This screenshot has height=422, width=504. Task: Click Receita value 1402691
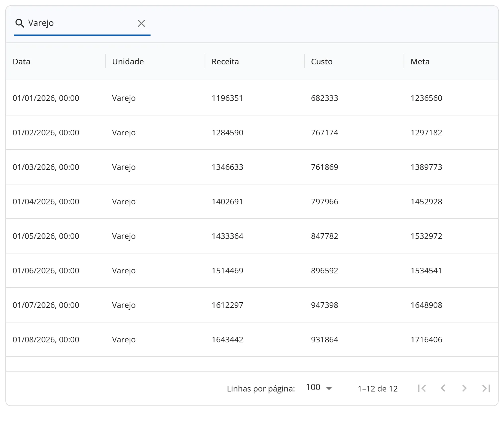(x=227, y=202)
